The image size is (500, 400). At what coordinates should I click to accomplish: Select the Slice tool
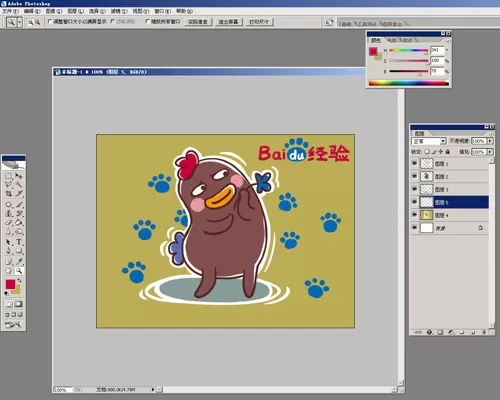[19, 193]
